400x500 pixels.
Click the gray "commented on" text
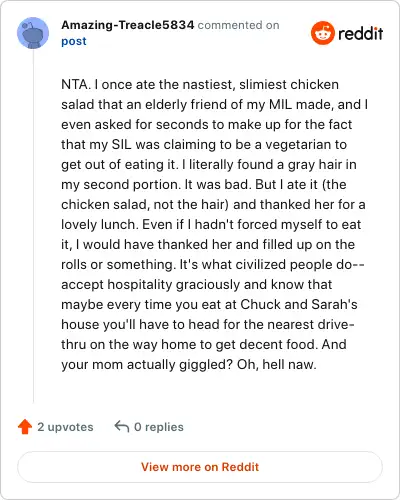pyautogui.click(x=238, y=25)
